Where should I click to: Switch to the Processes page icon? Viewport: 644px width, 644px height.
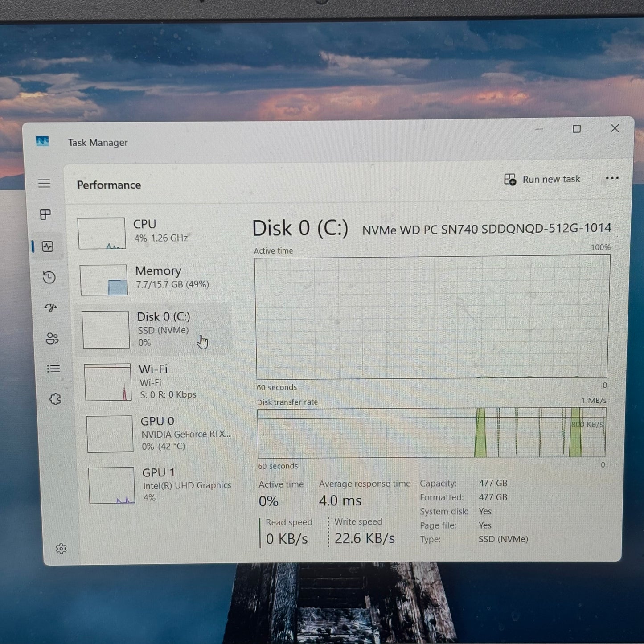click(45, 215)
